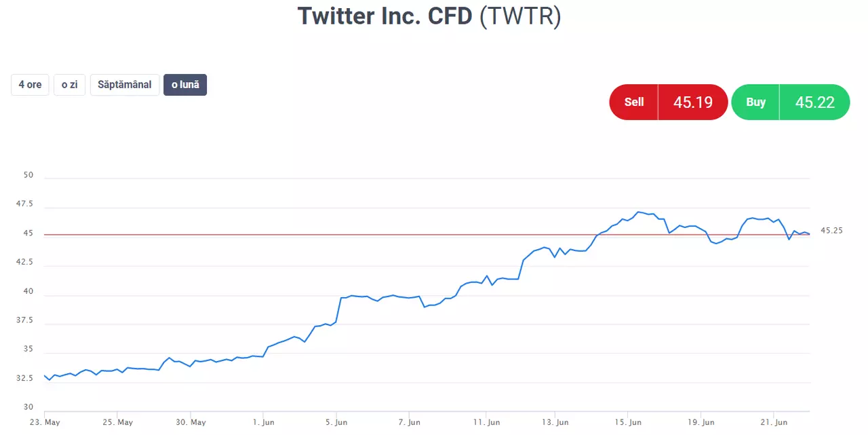Click the buy price 45.22
The image size is (868, 435).
point(815,102)
